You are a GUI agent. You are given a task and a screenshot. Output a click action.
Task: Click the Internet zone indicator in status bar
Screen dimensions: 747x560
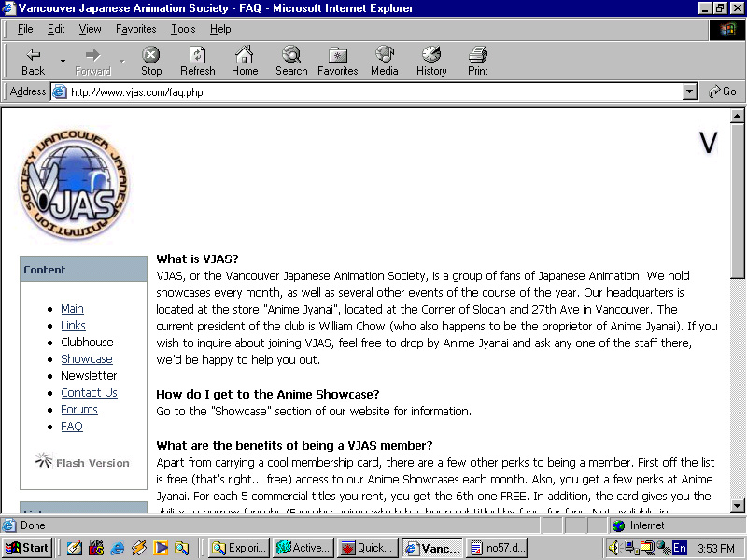coord(639,525)
